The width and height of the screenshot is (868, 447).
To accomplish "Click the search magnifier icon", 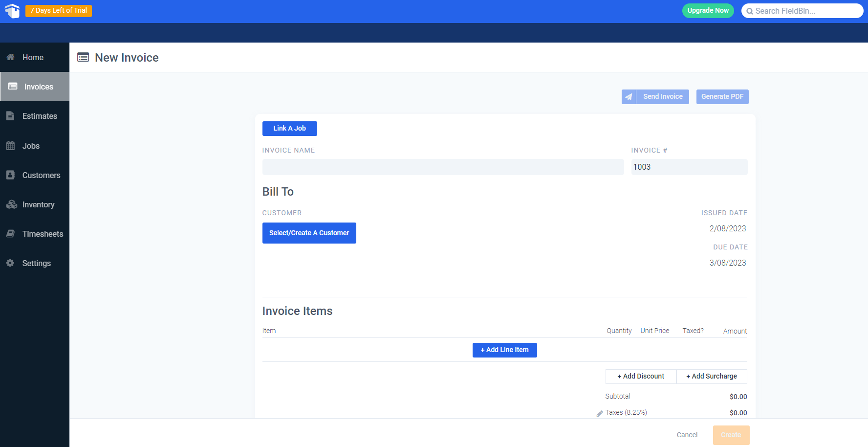I will [750, 11].
